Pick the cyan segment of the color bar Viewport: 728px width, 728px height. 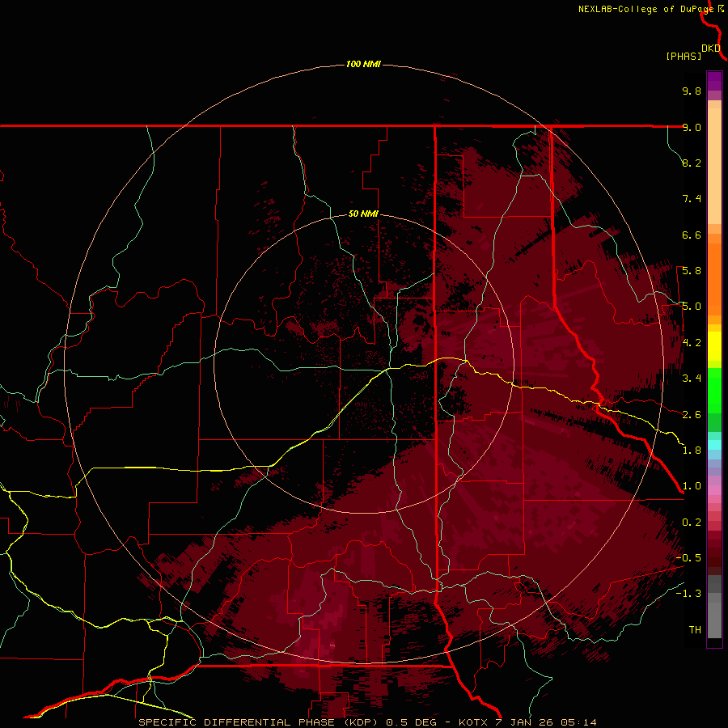tap(714, 445)
